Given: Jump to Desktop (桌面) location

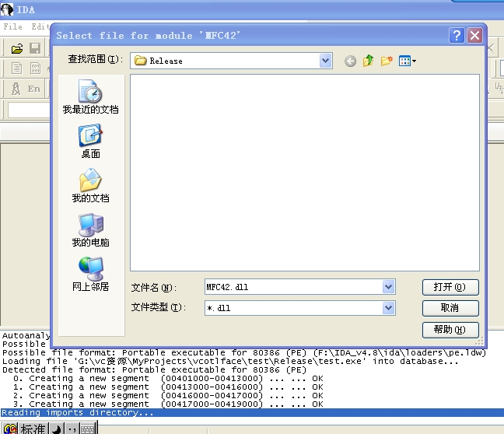Looking at the screenshot, I should [91, 141].
